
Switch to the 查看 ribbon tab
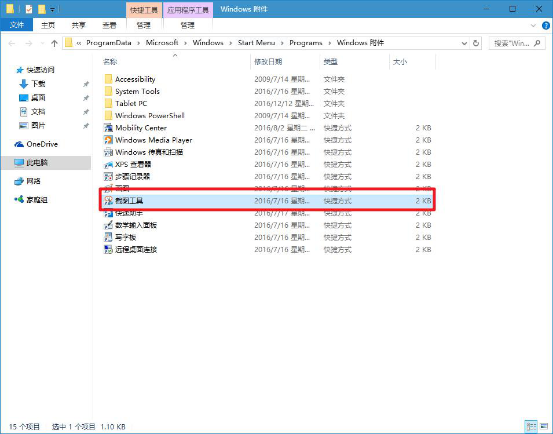109,25
